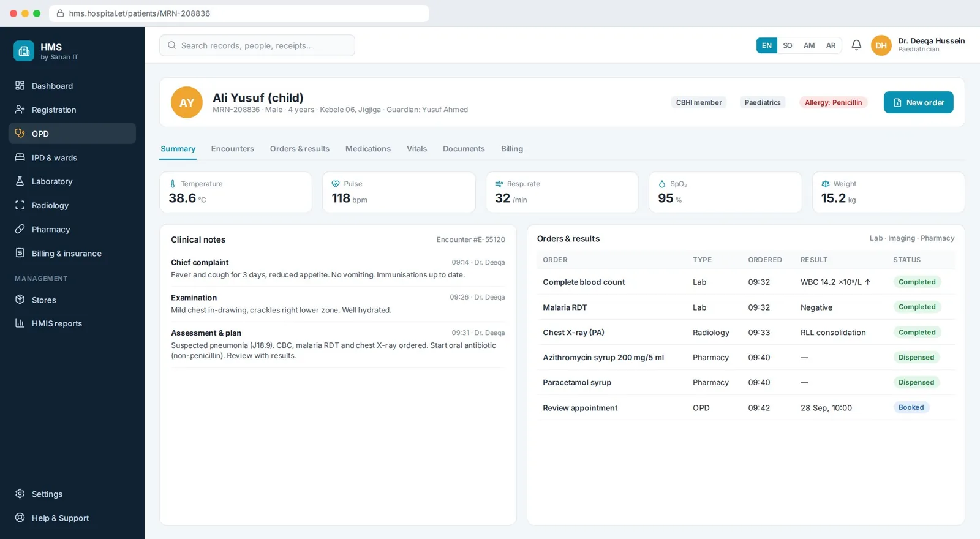Click the Paediatrics department tag
The width and height of the screenshot is (980, 539).
[x=763, y=102]
